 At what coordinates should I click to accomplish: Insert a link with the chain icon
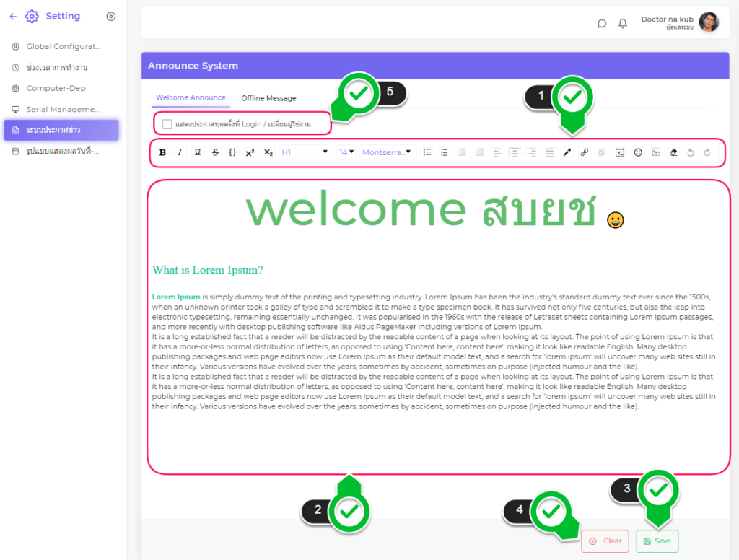(x=585, y=152)
